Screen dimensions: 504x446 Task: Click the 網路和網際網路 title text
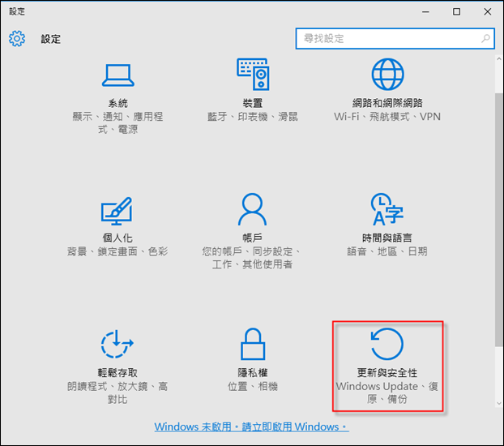pos(387,103)
